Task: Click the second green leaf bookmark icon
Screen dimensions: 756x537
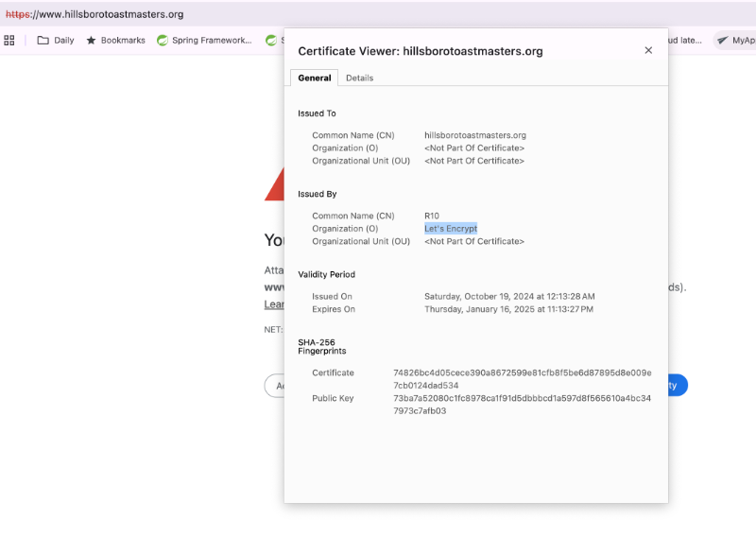Action: point(271,41)
